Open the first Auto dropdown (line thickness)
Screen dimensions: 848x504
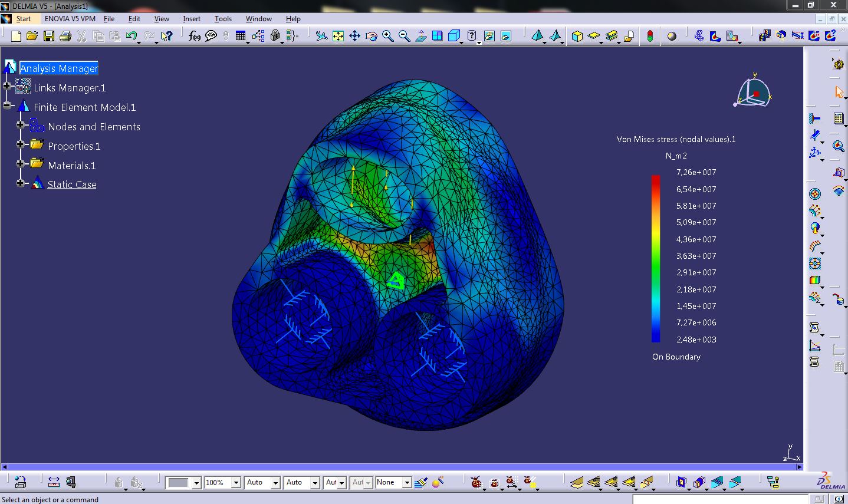coord(275,483)
